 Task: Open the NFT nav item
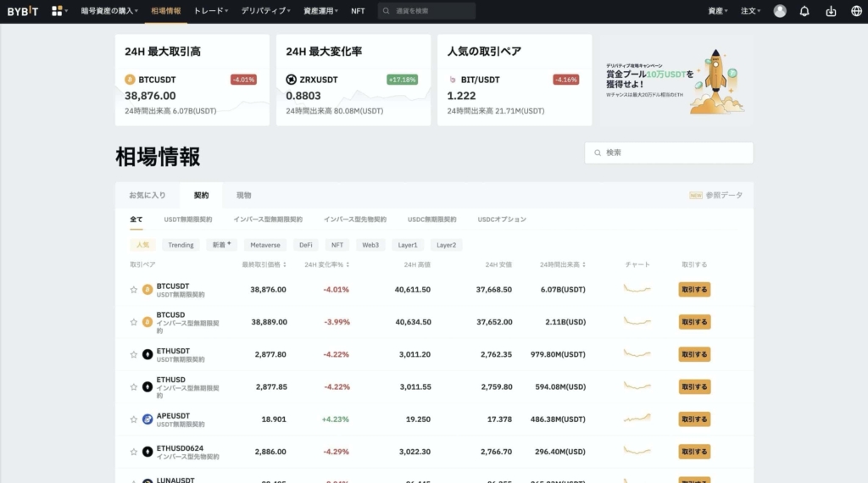(358, 11)
